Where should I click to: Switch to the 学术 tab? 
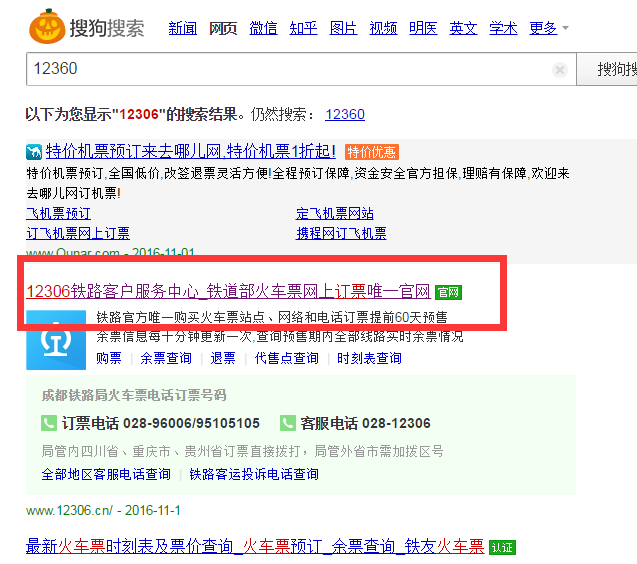click(x=503, y=28)
